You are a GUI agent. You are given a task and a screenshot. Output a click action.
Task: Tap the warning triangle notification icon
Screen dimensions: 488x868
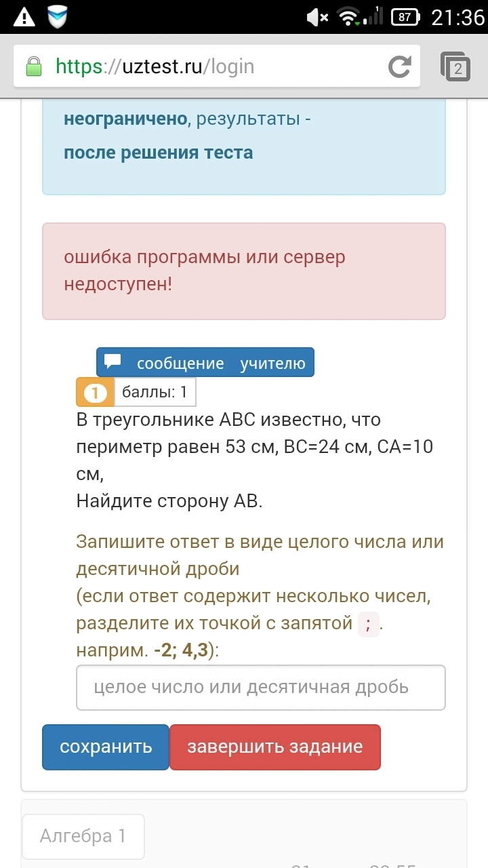pyautogui.click(x=24, y=17)
